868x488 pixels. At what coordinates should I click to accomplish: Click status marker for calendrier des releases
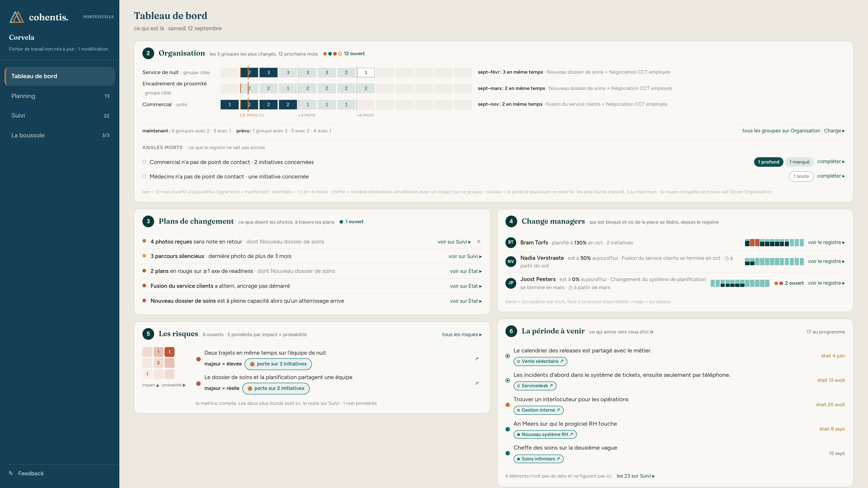tap(507, 356)
